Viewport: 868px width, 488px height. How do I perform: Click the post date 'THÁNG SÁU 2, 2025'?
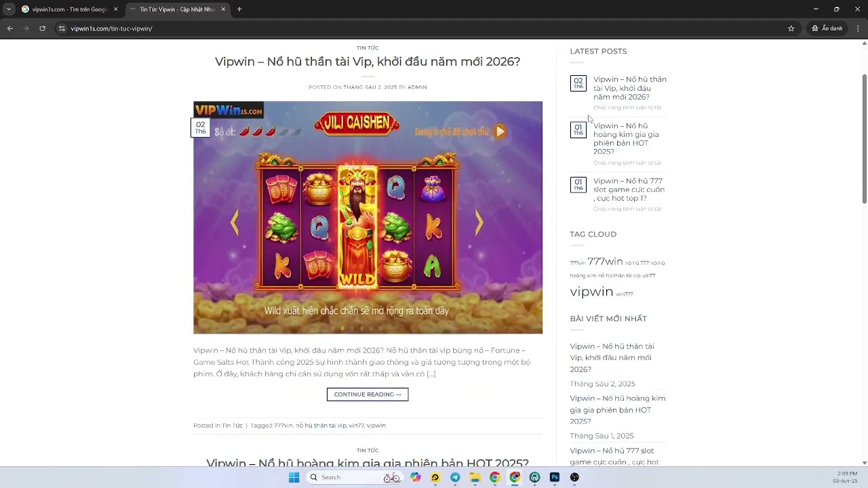(x=370, y=87)
